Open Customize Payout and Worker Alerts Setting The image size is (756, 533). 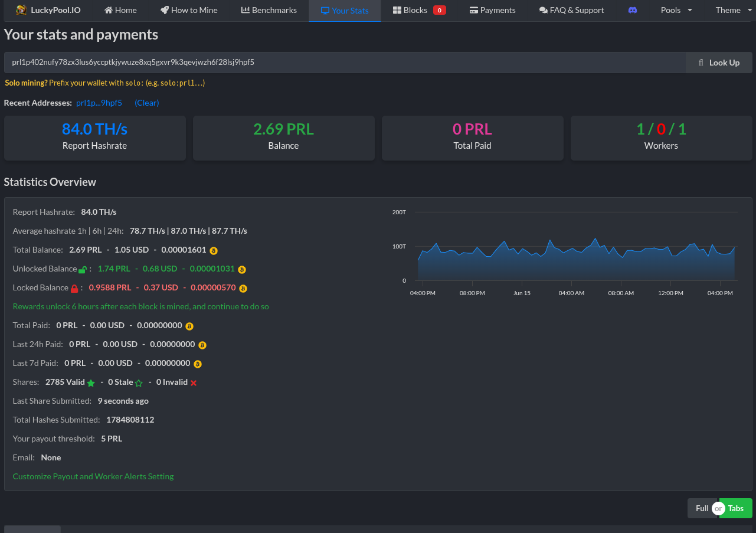[x=93, y=476]
